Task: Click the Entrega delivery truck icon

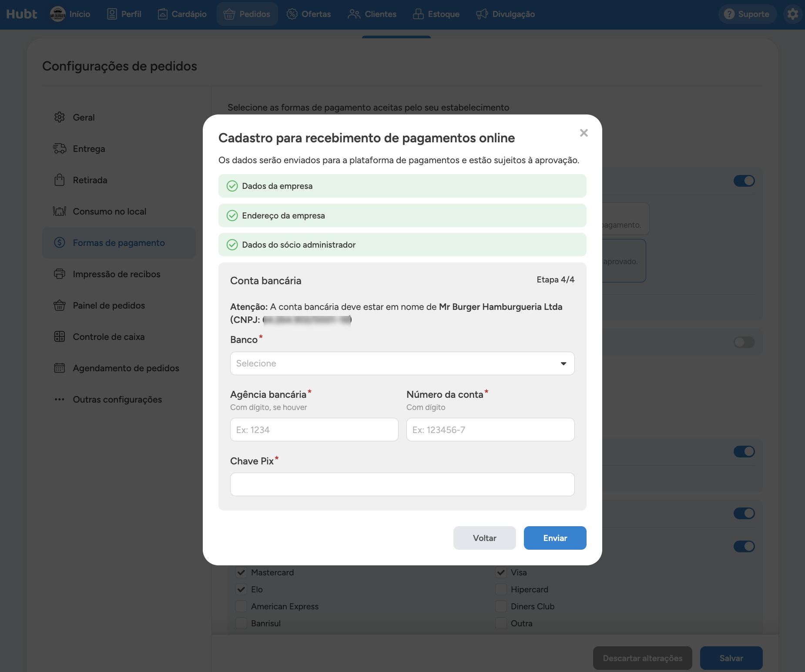Action: click(x=60, y=148)
